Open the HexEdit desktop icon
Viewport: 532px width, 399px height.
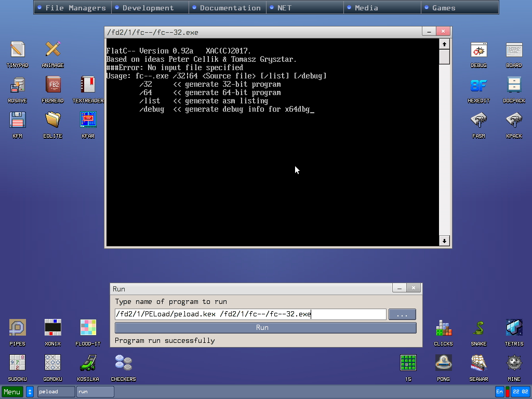[478, 85]
